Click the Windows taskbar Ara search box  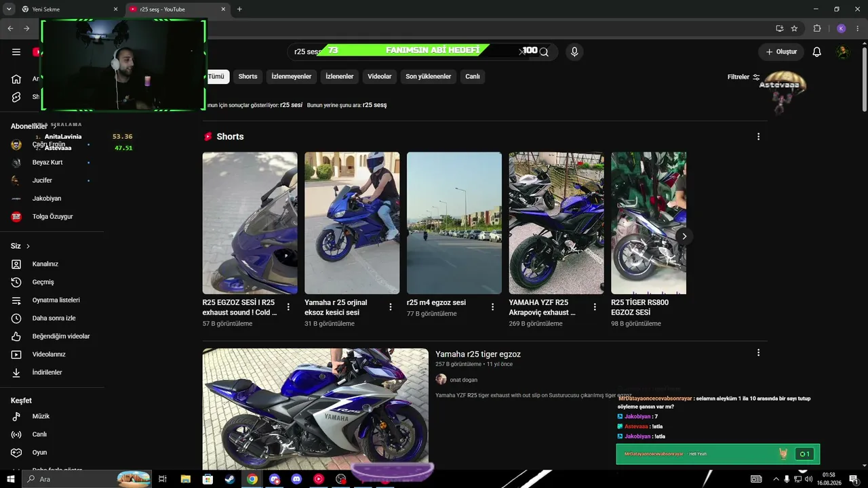click(87, 479)
